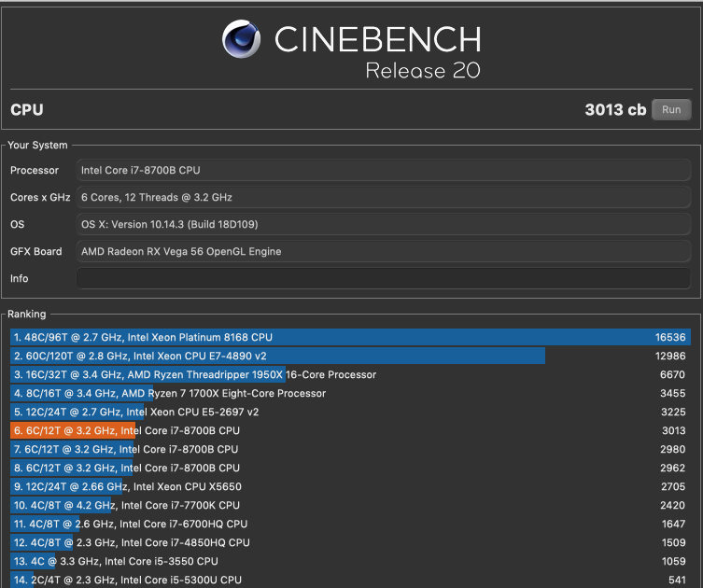Run the CPU benchmark
This screenshot has height=588, width=703.
[x=671, y=110]
